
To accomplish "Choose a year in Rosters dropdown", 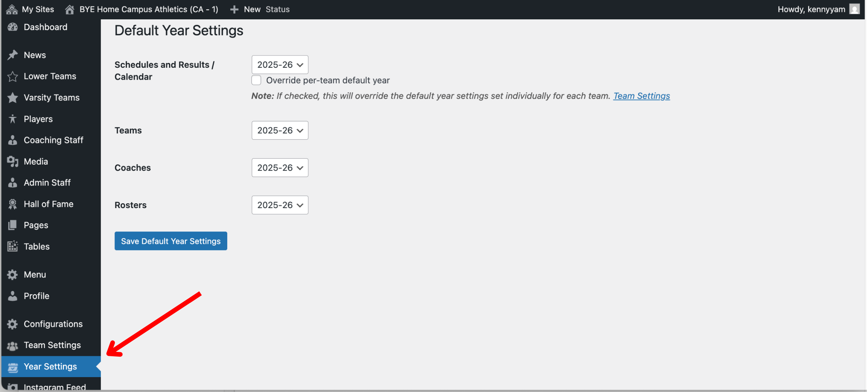I will (280, 205).
